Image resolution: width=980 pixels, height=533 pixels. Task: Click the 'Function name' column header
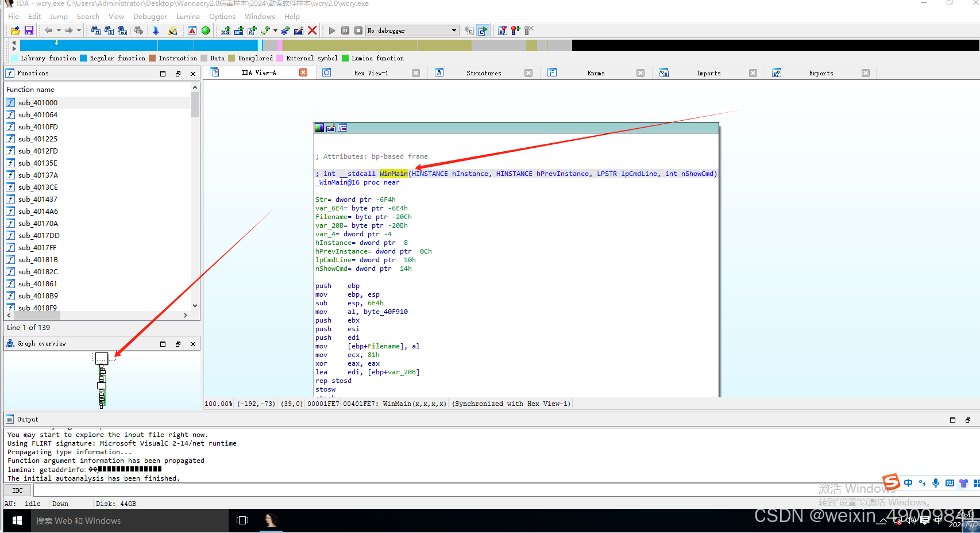pos(98,90)
